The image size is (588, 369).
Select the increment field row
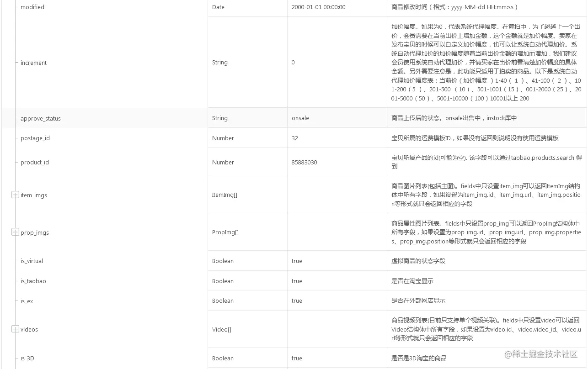click(x=33, y=63)
